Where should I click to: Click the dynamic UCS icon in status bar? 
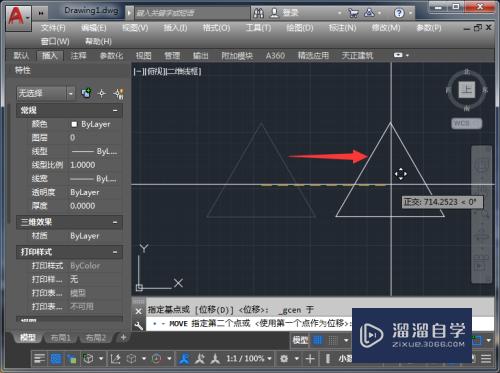[x=115, y=359]
